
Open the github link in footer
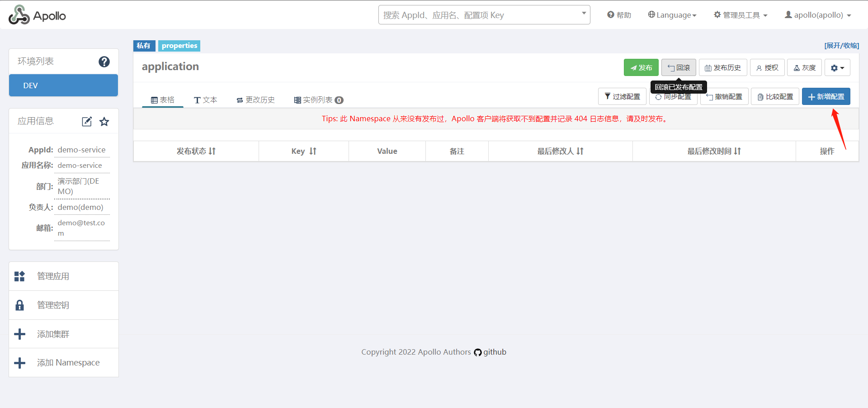point(491,352)
